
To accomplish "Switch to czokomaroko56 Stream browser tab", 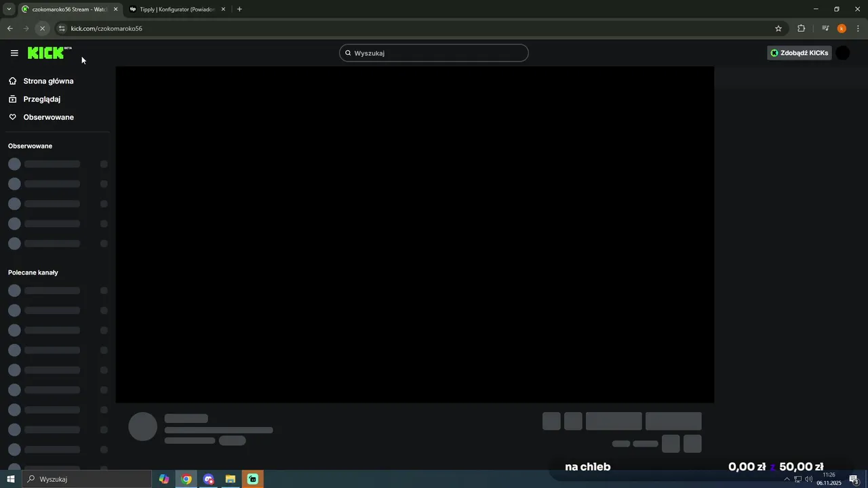I will [69, 9].
